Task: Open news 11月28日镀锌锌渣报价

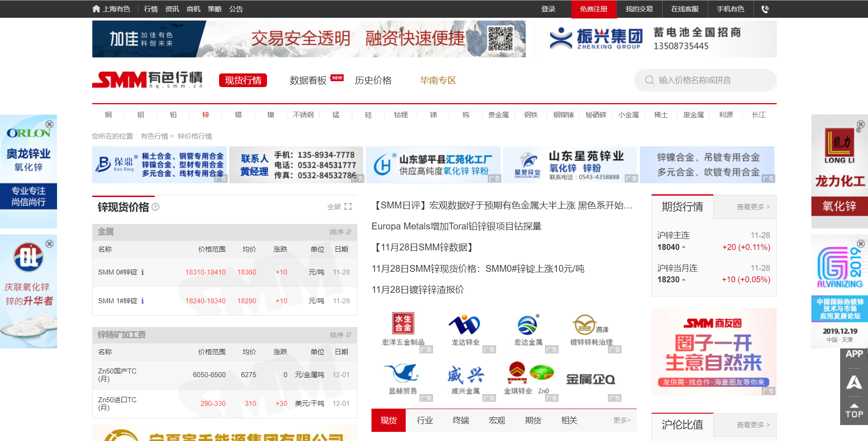Action: pos(418,290)
